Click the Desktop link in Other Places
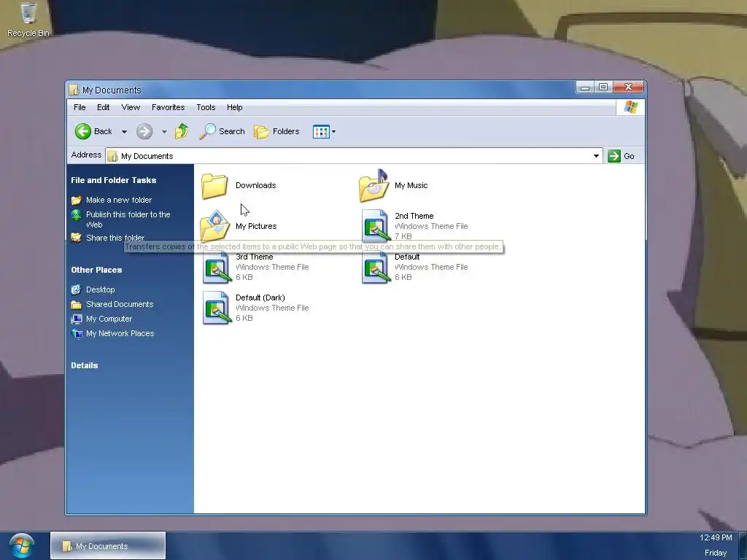 pyautogui.click(x=101, y=289)
